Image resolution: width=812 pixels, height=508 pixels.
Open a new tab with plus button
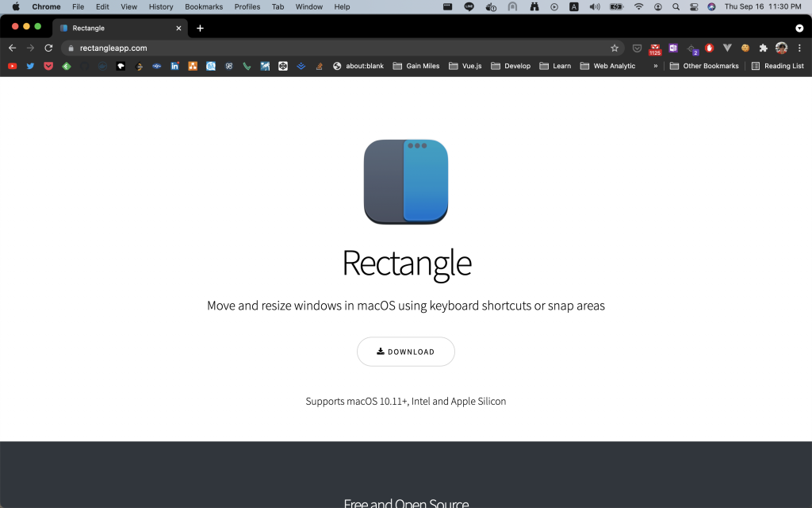(x=200, y=28)
